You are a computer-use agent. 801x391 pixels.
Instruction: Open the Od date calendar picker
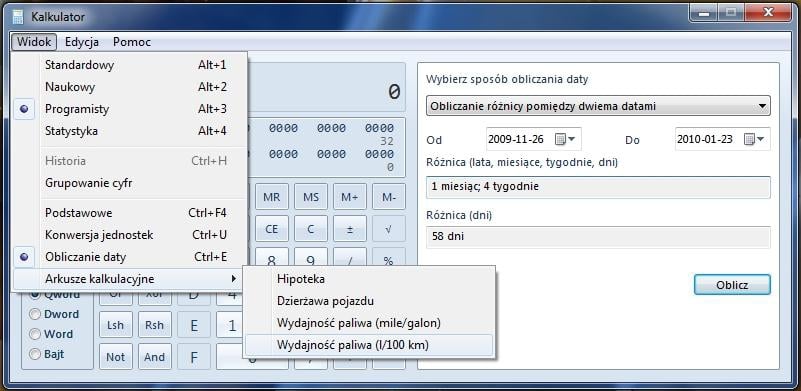[565, 139]
